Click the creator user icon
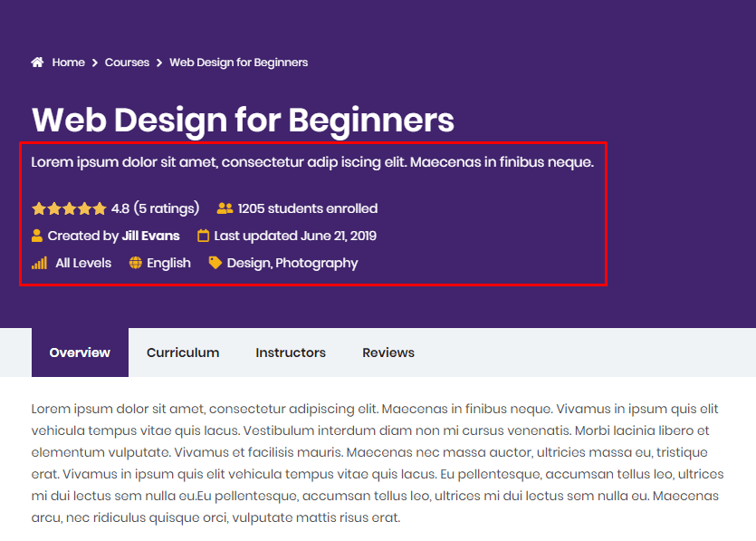The height and width of the screenshot is (541, 756). tap(37, 236)
